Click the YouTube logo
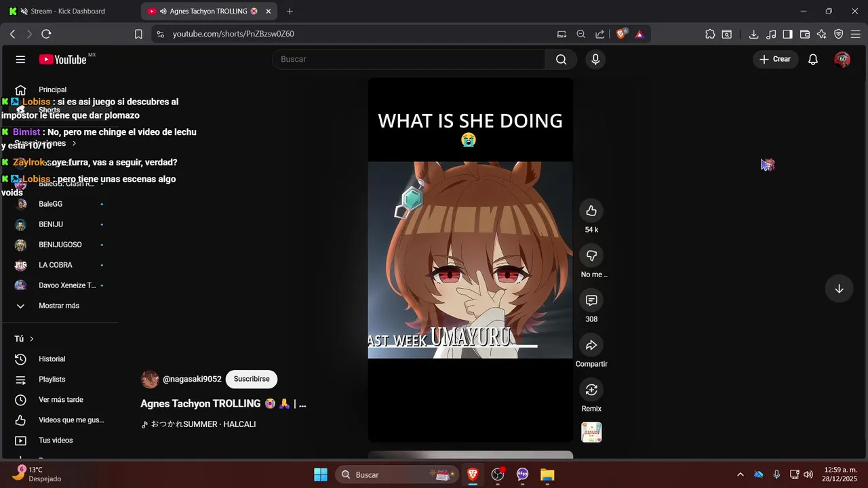The image size is (868, 488). pyautogui.click(x=63, y=60)
